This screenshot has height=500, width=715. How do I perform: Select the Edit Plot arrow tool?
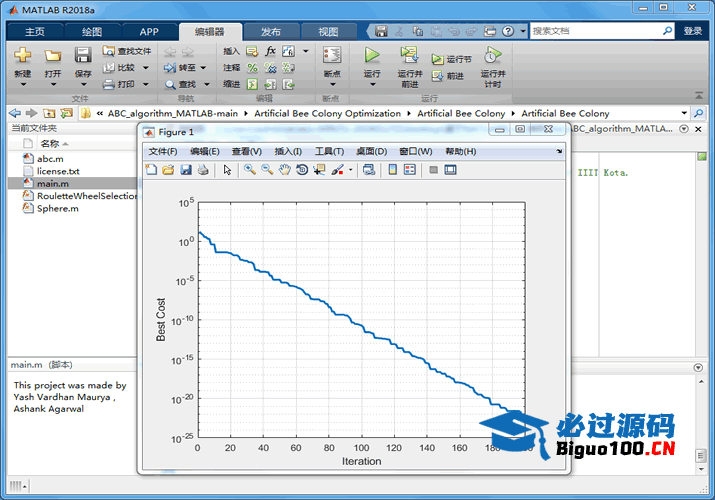point(227,170)
